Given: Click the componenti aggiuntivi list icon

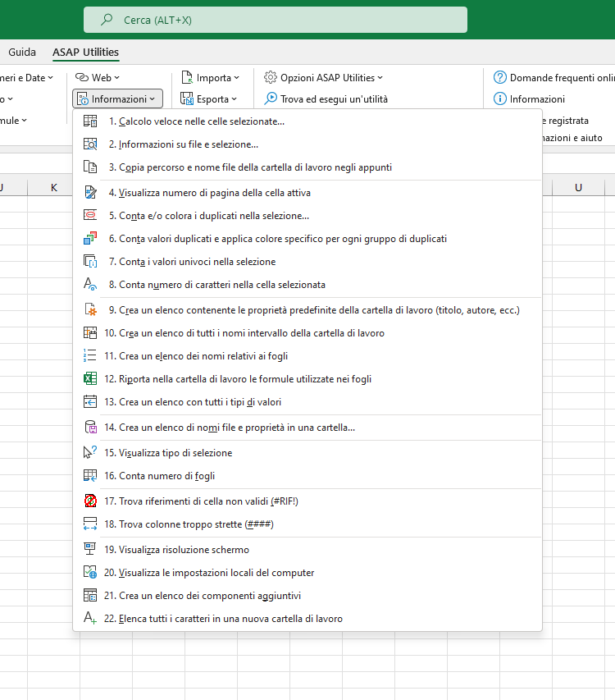Looking at the screenshot, I should (x=90, y=596).
